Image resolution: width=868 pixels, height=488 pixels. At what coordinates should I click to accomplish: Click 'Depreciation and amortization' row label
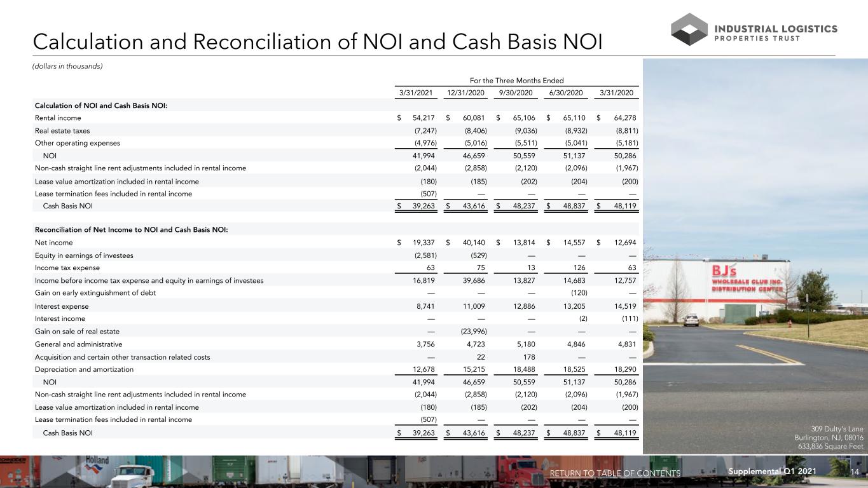(84, 369)
